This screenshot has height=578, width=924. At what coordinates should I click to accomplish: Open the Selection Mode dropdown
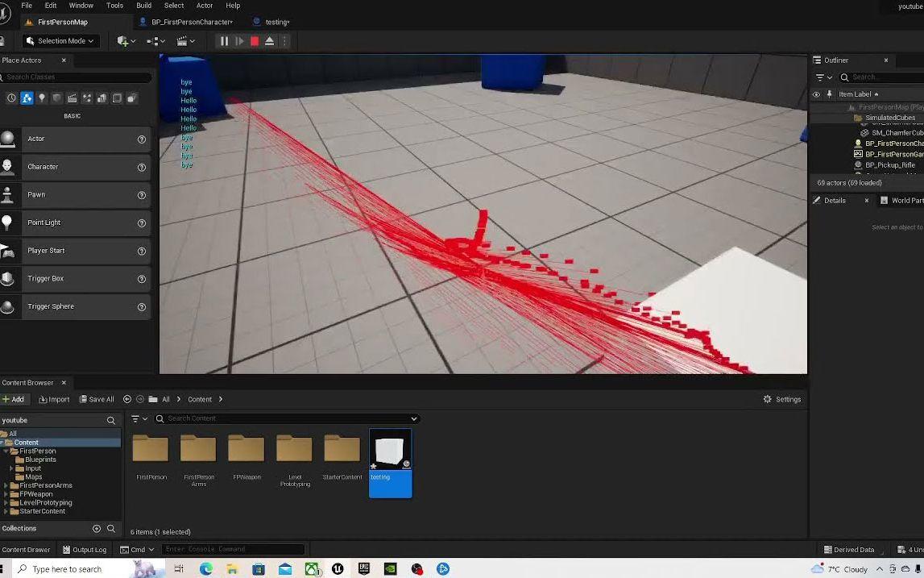pos(60,41)
